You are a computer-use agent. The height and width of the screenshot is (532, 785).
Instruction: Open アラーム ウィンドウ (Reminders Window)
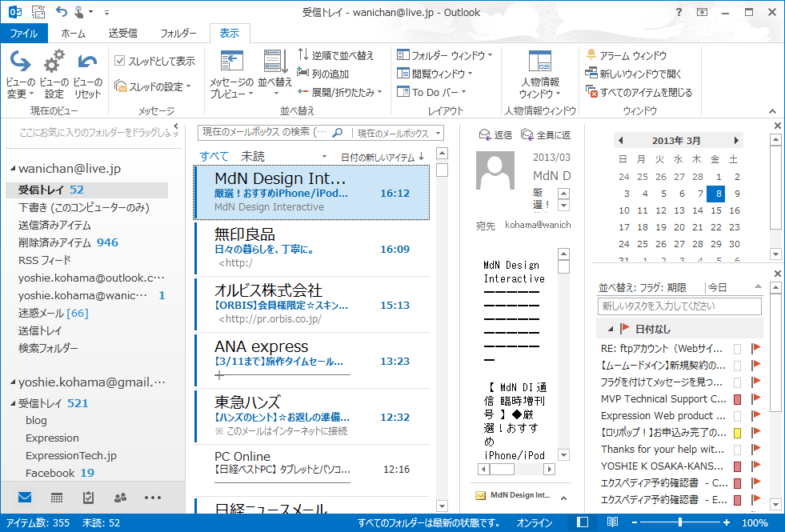click(x=627, y=55)
